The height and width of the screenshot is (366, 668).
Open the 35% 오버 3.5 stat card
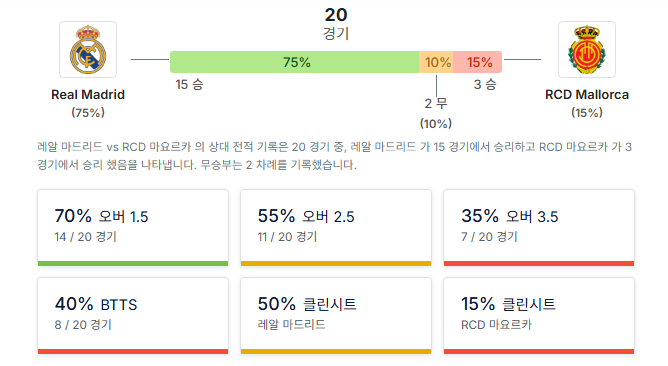[539, 228]
